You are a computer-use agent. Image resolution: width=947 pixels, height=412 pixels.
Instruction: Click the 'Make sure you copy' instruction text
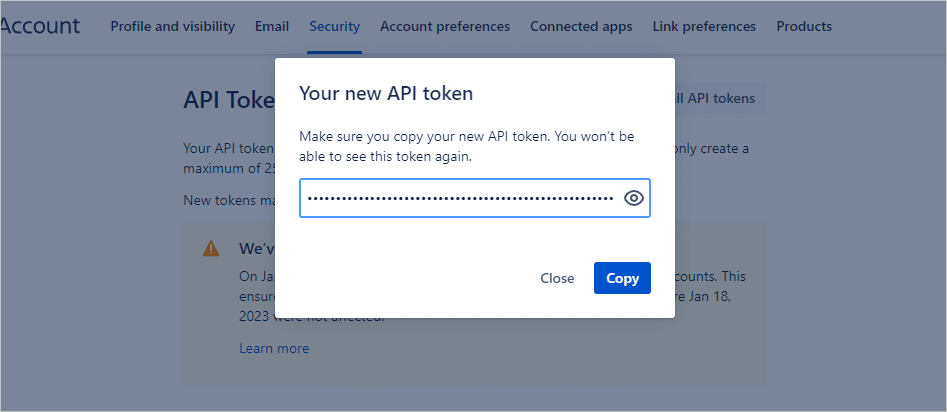[466, 146]
